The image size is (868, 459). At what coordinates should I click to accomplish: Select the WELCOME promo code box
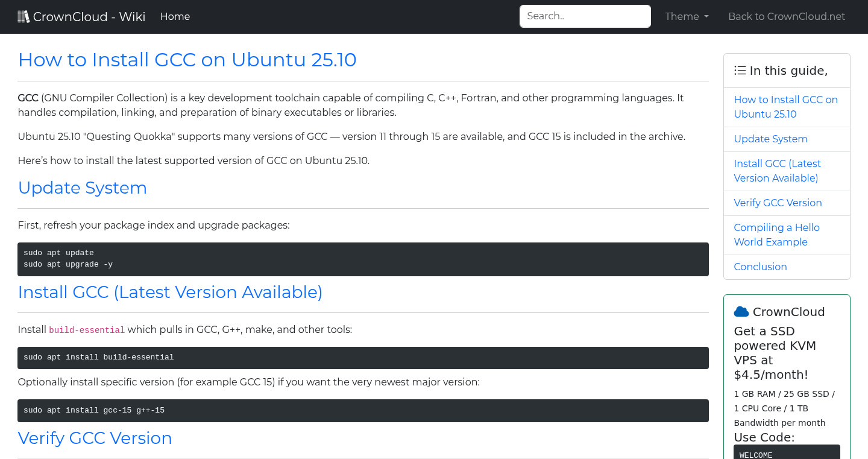point(787,454)
